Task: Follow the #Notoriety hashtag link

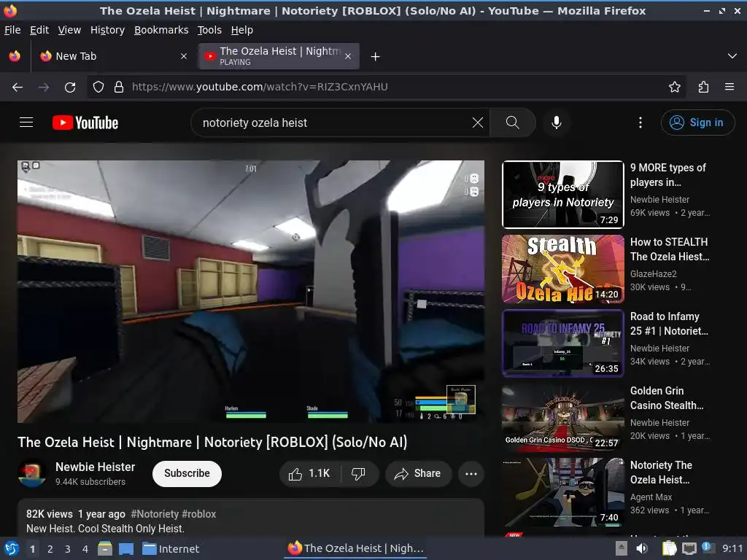Action: pos(155,514)
